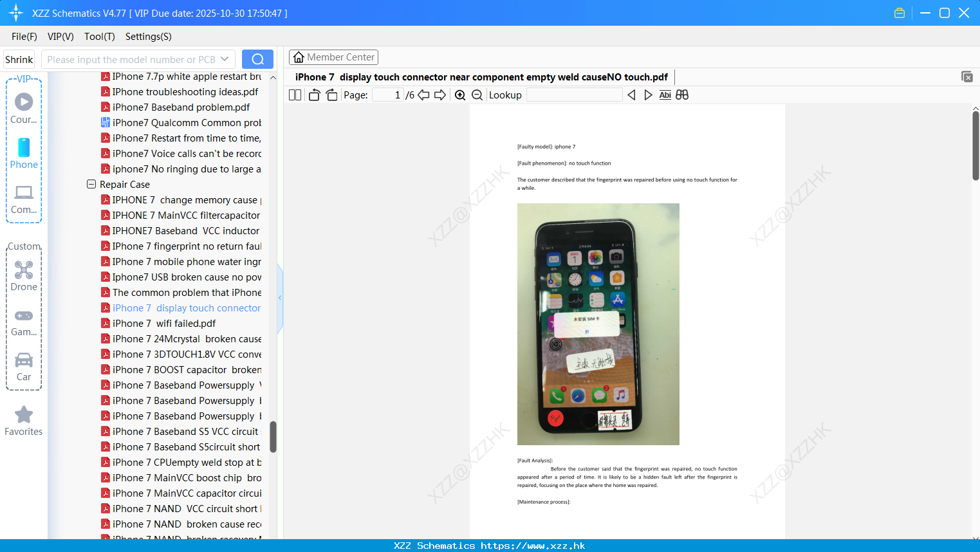980x552 pixels.
Task: Open Favorites star
Action: click(x=24, y=421)
